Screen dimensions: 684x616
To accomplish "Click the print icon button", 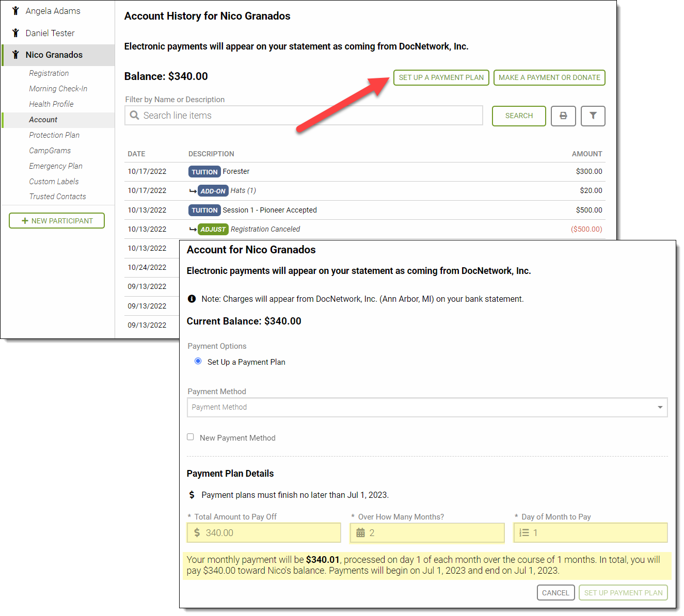I will tap(563, 116).
